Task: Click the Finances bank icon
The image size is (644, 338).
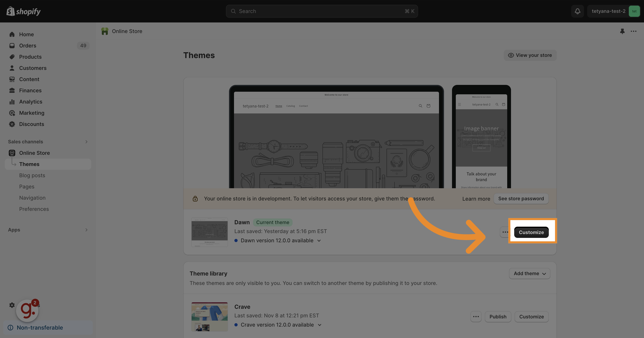Action: coord(12,90)
